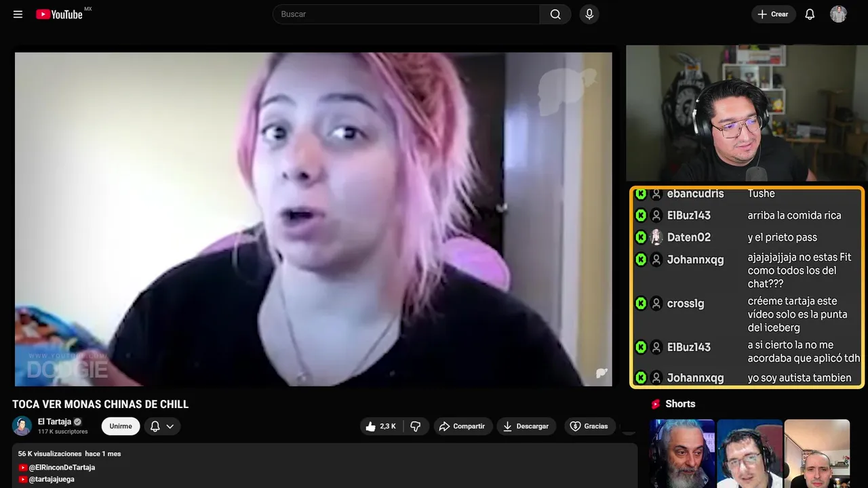Click Kick icon beside Daten02
Viewport: 868px width, 488px height.
[641, 237]
